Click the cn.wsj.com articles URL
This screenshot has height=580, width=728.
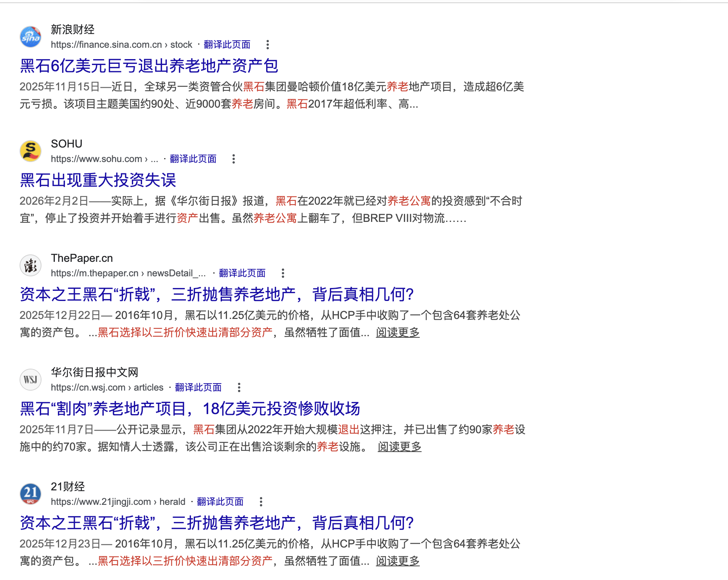107,387
